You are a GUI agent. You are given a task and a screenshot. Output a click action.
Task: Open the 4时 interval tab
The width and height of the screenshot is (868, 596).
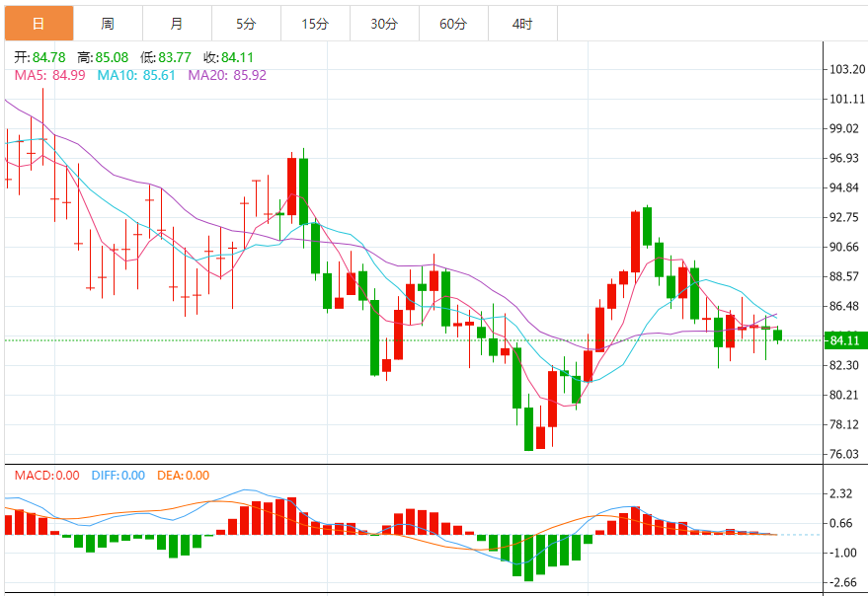click(x=522, y=24)
